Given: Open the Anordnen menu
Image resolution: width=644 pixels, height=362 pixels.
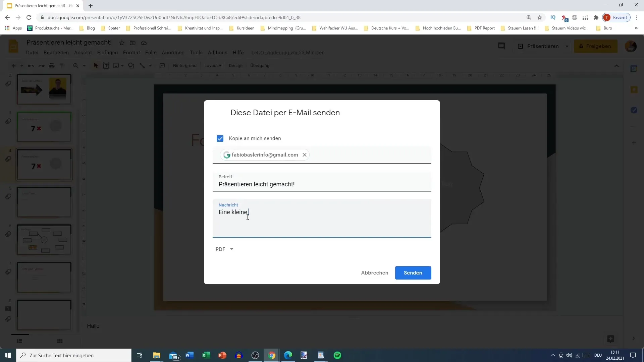Looking at the screenshot, I should point(173,53).
